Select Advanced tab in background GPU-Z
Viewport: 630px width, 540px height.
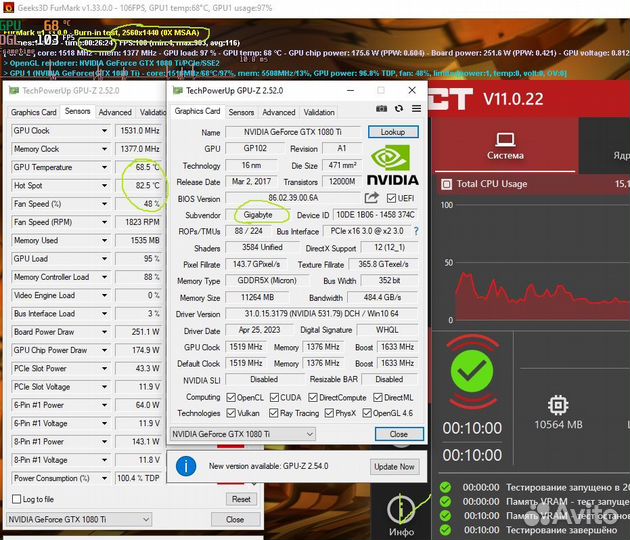click(115, 112)
